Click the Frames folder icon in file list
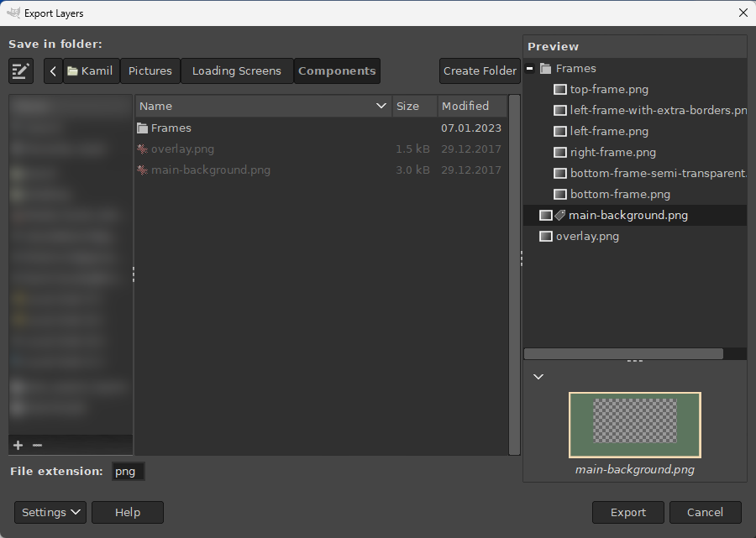The image size is (756, 538). tap(143, 128)
